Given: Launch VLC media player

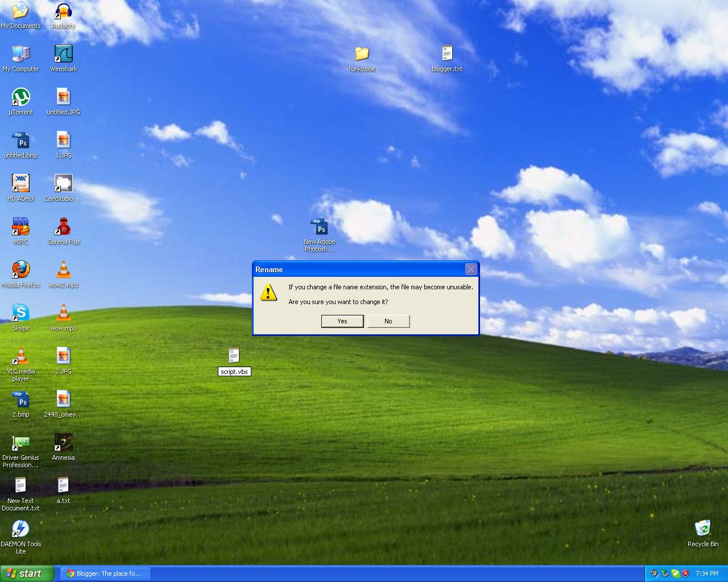Looking at the screenshot, I should 20,357.
